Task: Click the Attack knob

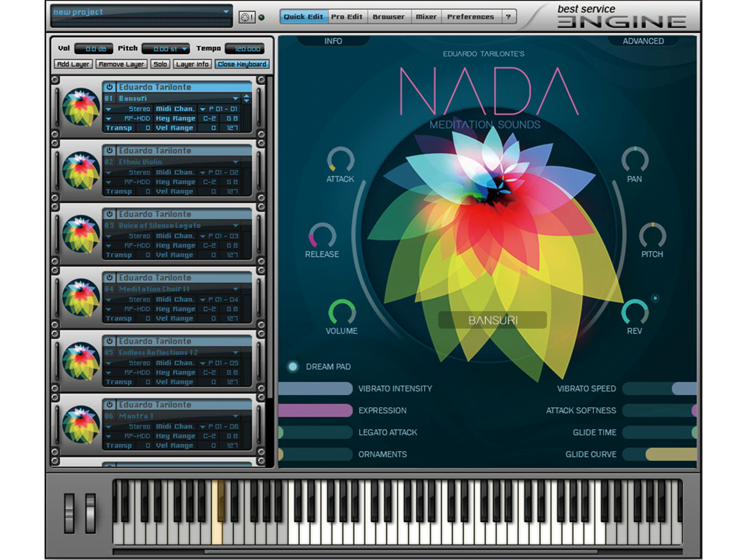Action: tap(341, 160)
